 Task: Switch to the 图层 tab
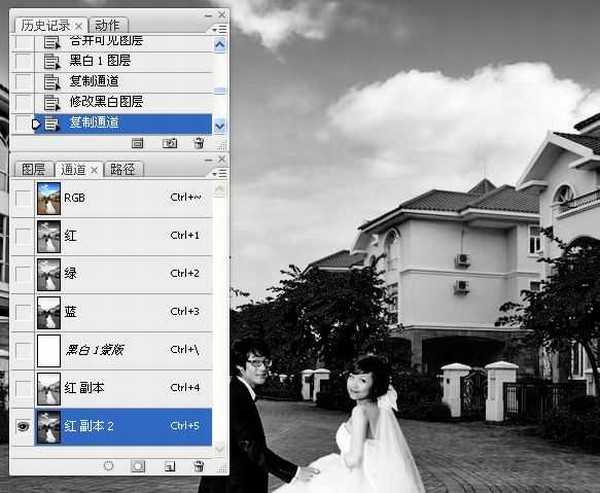(33, 170)
